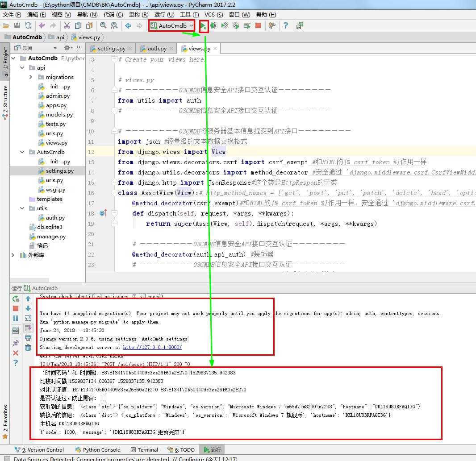Click the Copy toolbar icon

(78, 26)
